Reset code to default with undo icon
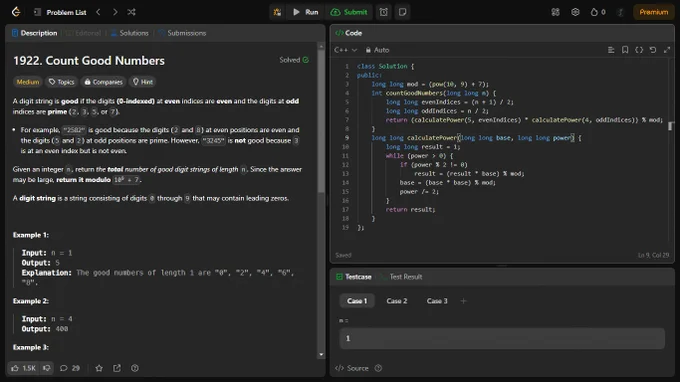 pyautogui.click(x=653, y=50)
